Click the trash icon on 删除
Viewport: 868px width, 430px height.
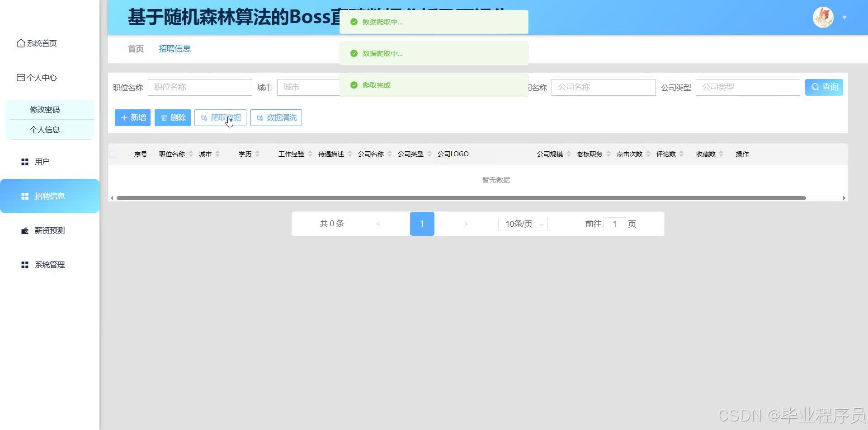(164, 118)
